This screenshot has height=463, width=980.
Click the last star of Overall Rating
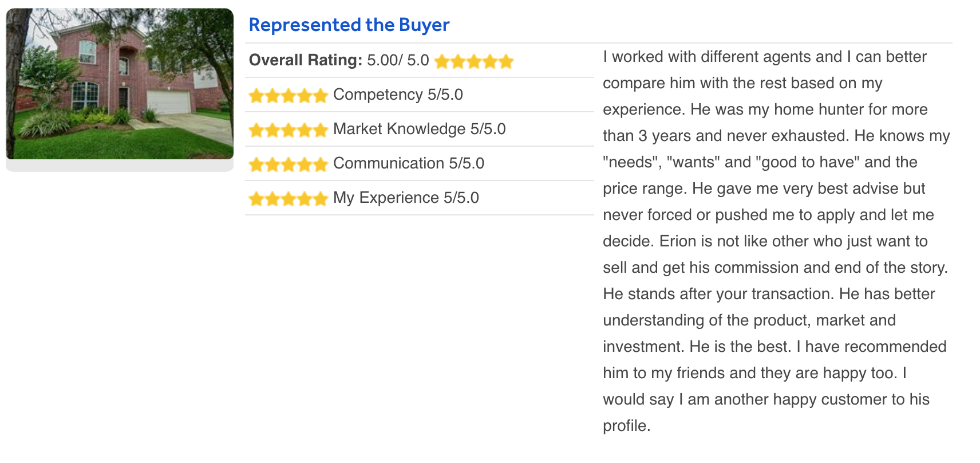[x=506, y=61]
